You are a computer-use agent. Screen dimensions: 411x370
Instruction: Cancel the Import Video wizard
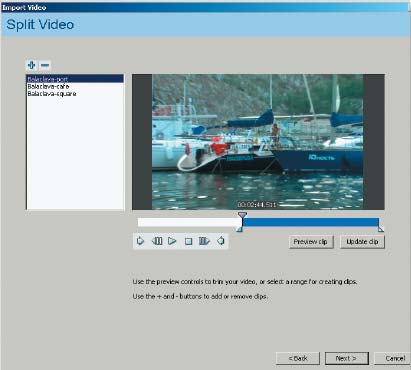pyautogui.click(x=393, y=358)
